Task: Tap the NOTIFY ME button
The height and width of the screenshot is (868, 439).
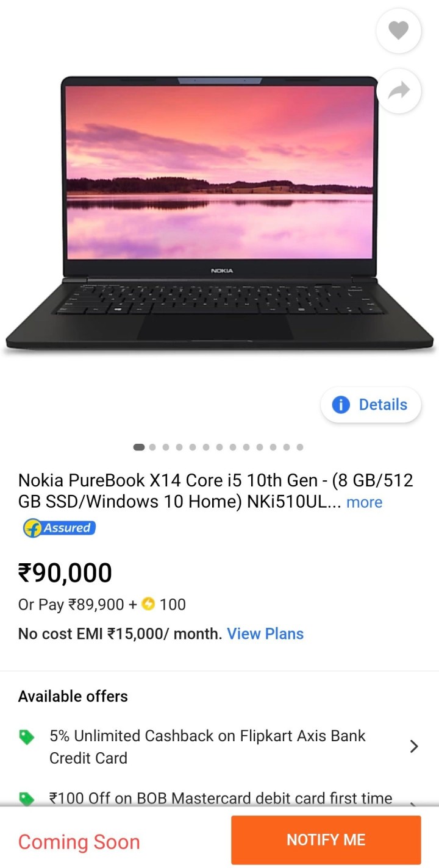Action: pos(326,840)
